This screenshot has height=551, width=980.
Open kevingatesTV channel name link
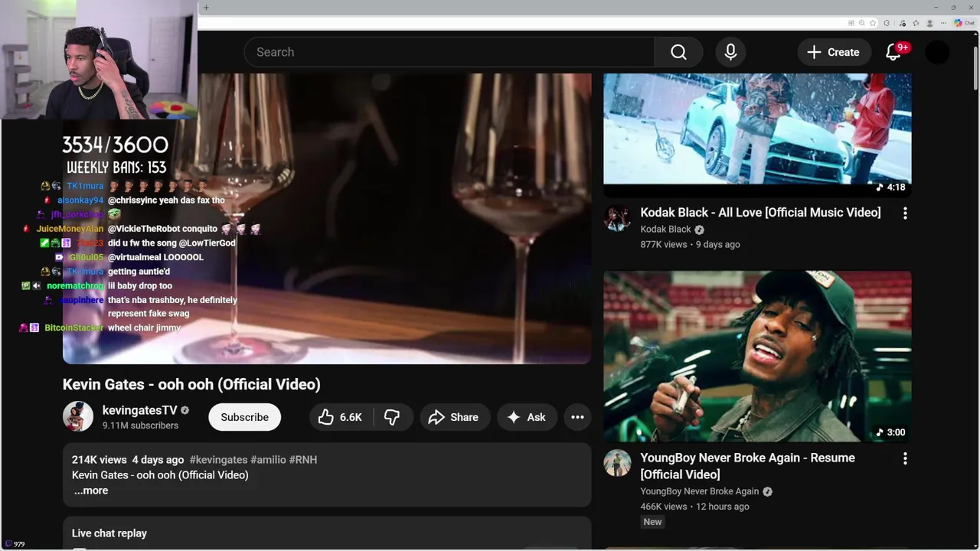tap(139, 410)
